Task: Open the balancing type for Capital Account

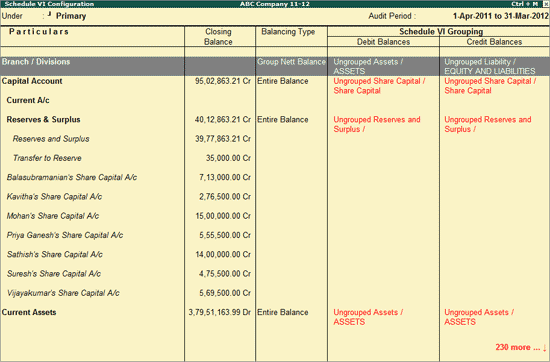Action: tap(283, 81)
